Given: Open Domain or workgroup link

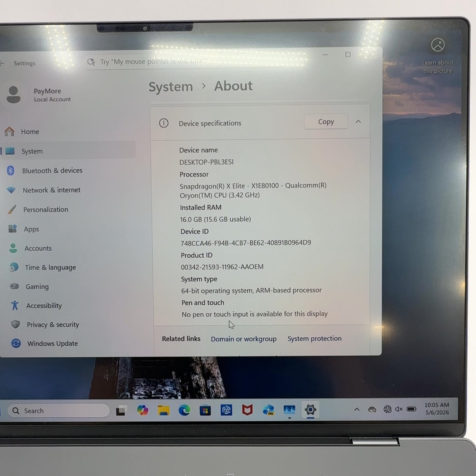Looking at the screenshot, I should 243,339.
